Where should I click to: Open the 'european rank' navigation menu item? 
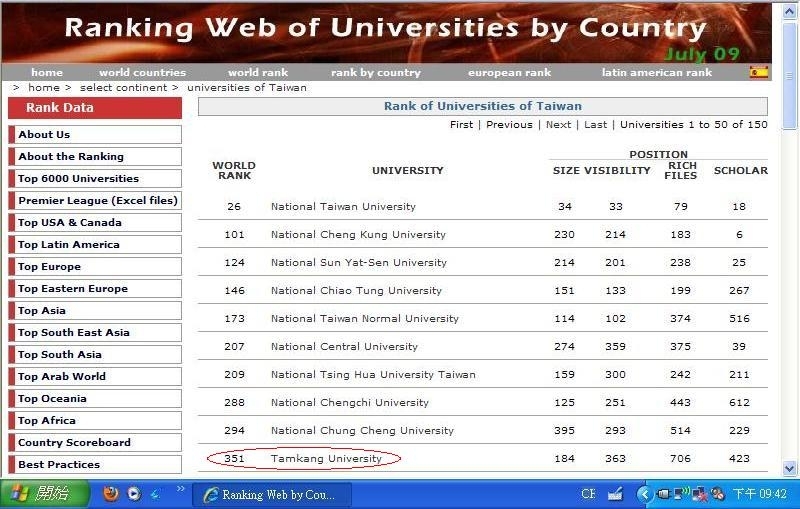coord(509,72)
